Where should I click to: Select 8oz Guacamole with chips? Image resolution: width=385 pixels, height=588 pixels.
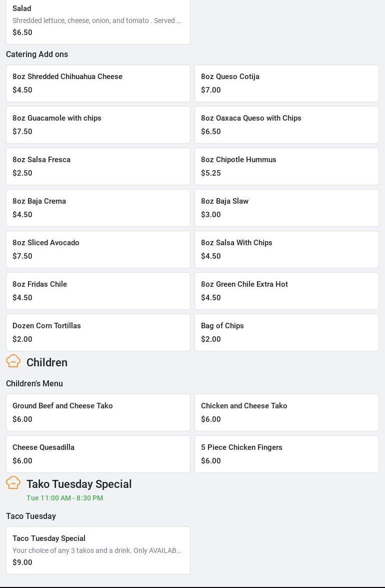coord(98,125)
